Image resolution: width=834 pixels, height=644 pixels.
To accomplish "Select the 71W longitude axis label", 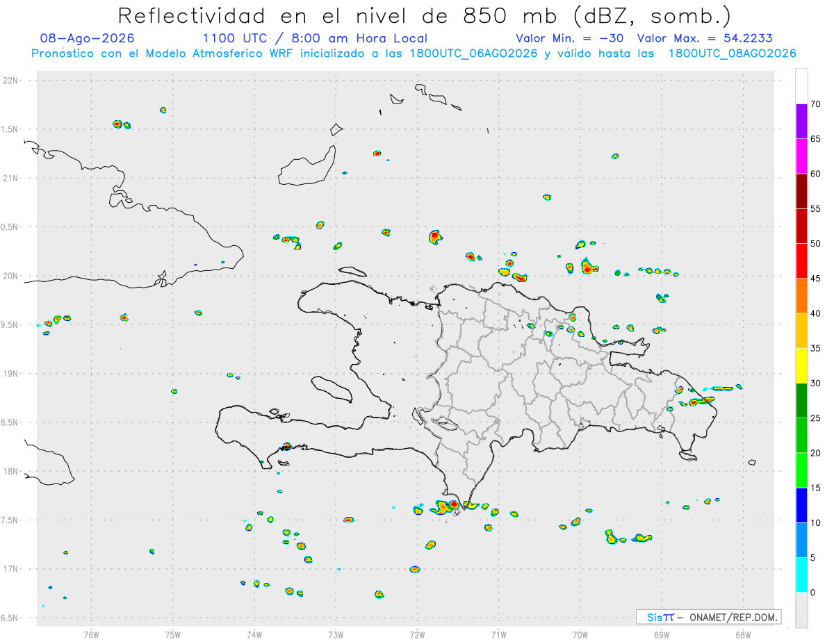I will (x=498, y=634).
